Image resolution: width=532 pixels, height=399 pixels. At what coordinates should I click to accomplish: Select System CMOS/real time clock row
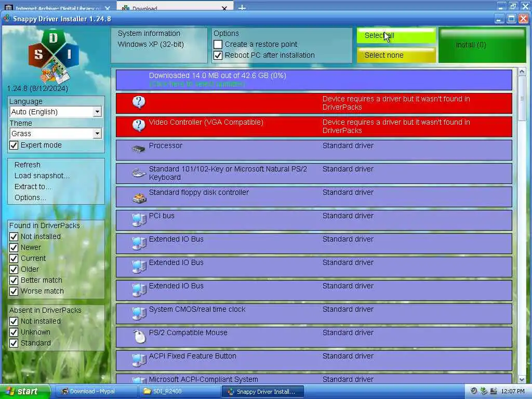click(314, 314)
